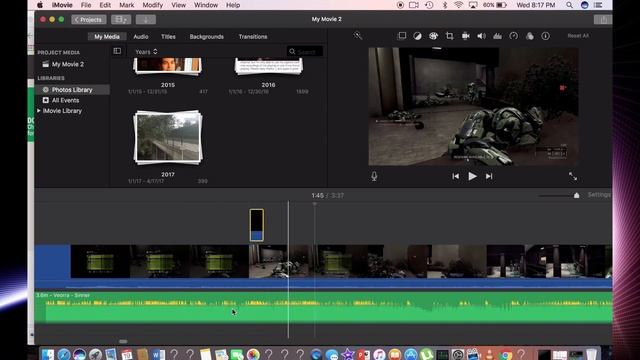Switch to the Transitions tab
The image size is (640, 360).
click(x=253, y=37)
